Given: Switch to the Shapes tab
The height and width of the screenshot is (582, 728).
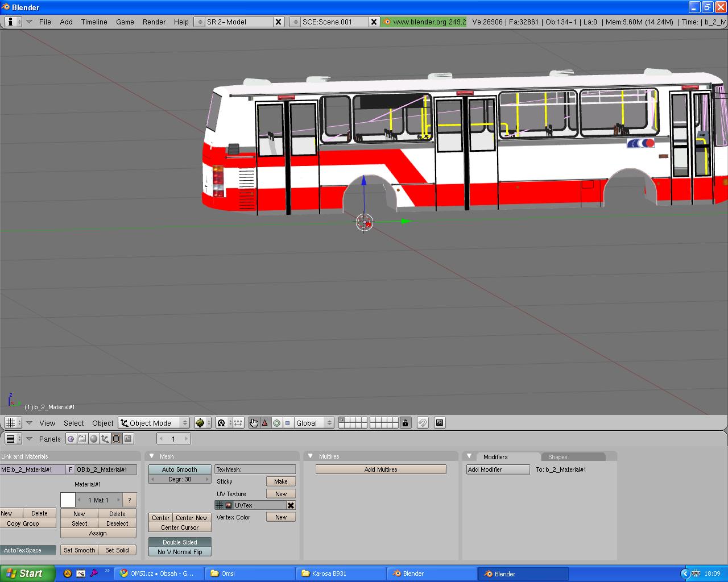Looking at the screenshot, I should click(x=557, y=457).
